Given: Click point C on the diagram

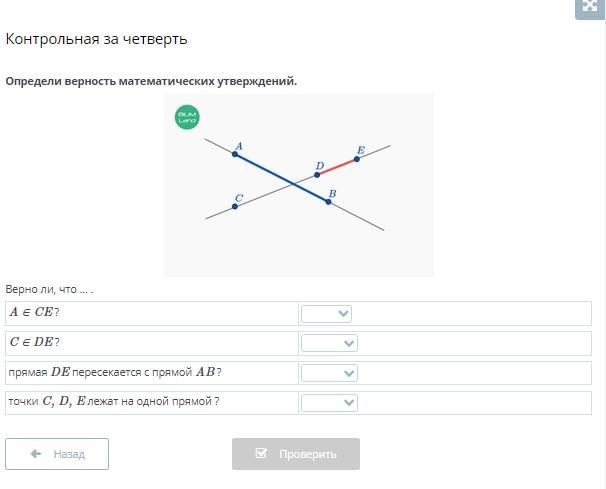Looking at the screenshot, I should 235,206.
